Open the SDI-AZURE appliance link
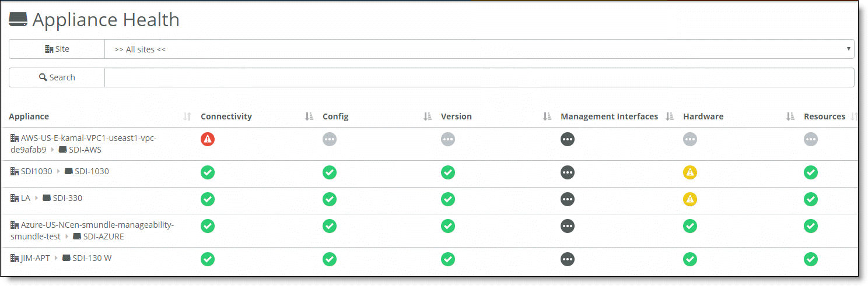Image resolution: width=868 pixels, height=286 pixels. coord(99,236)
